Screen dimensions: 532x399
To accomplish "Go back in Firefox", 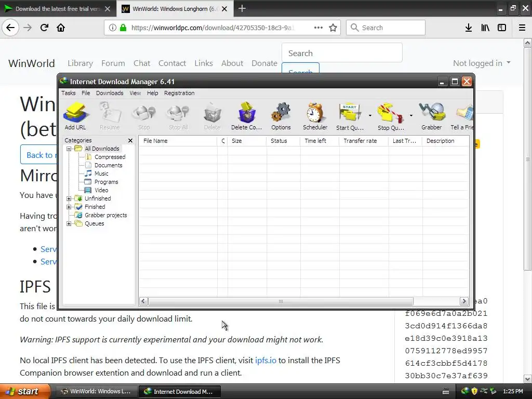I will tap(10, 28).
